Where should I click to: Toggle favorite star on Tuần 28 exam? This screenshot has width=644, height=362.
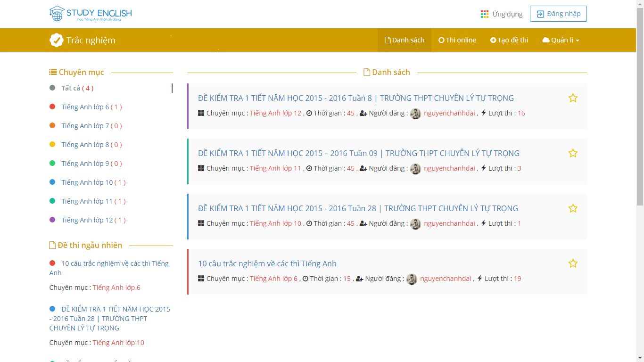tap(573, 208)
